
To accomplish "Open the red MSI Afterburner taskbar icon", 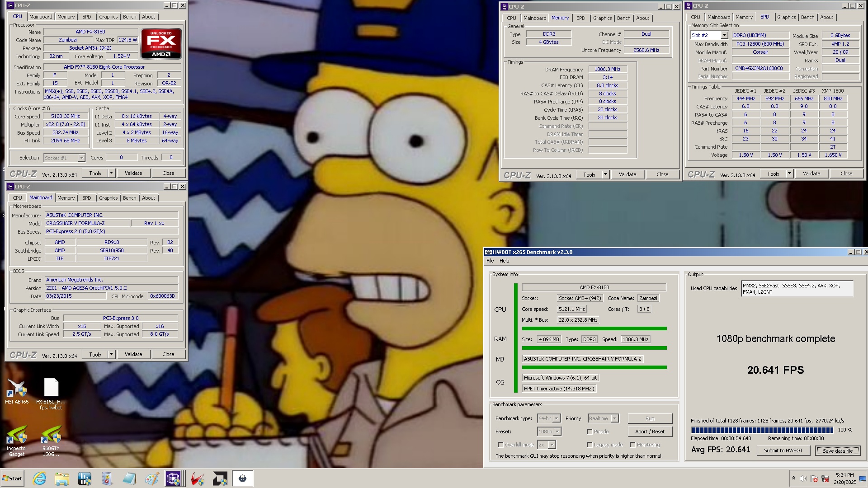I will coord(197,479).
